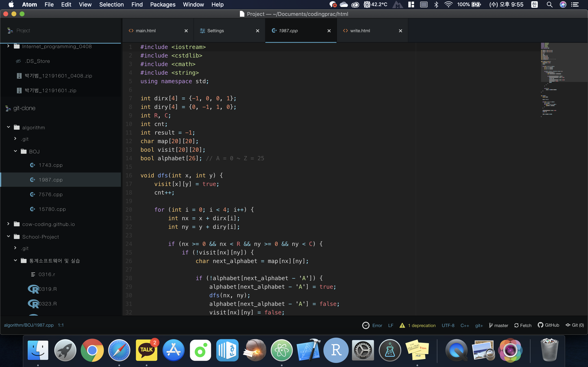Expand the cow-coding.github.io folder
Screen dimensions: 588x367
pyautogui.click(x=9, y=224)
